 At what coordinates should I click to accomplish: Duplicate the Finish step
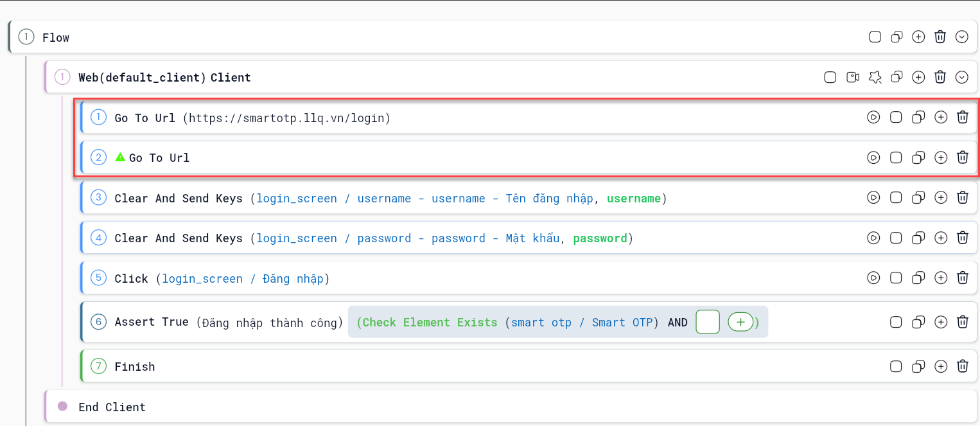tap(919, 366)
